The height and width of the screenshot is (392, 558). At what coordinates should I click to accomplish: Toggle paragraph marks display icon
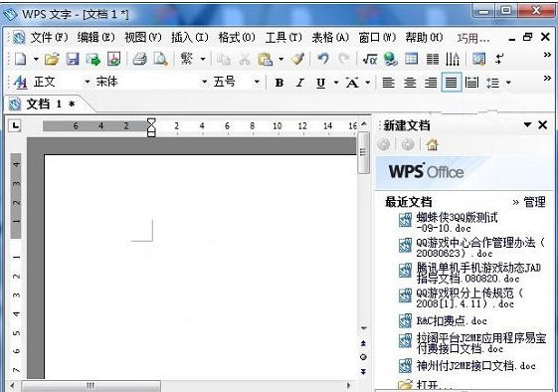(x=499, y=59)
